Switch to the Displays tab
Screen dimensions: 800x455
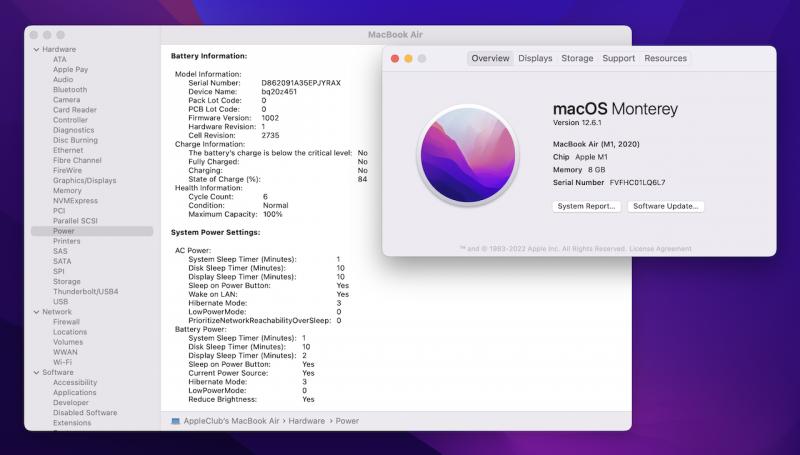535,58
